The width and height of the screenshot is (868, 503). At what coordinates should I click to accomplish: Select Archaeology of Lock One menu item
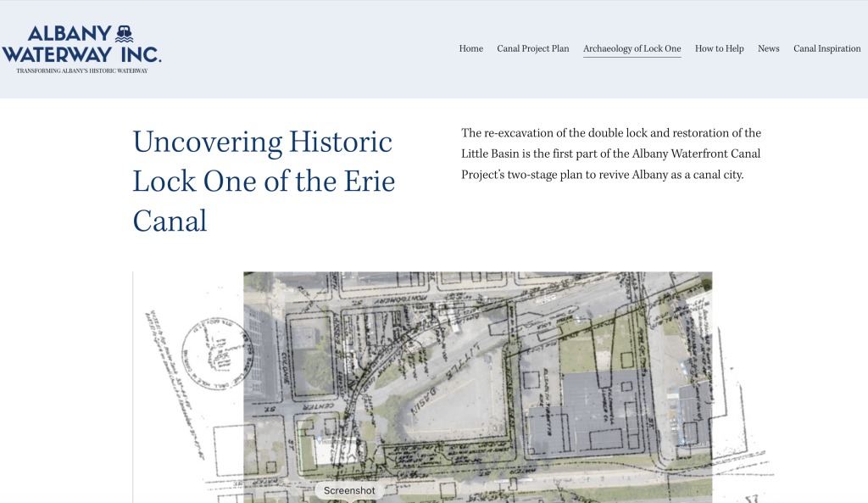(x=632, y=48)
